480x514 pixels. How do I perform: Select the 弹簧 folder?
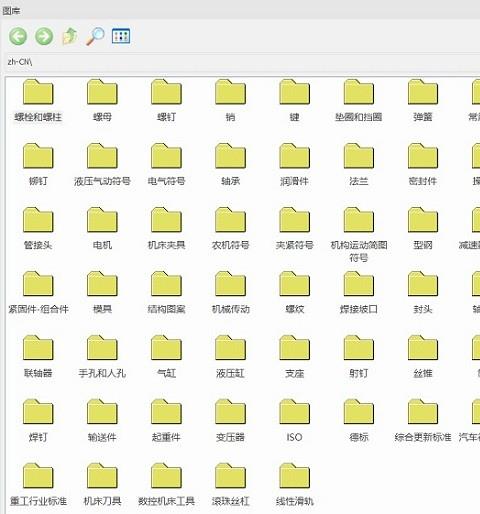pyautogui.click(x=423, y=100)
